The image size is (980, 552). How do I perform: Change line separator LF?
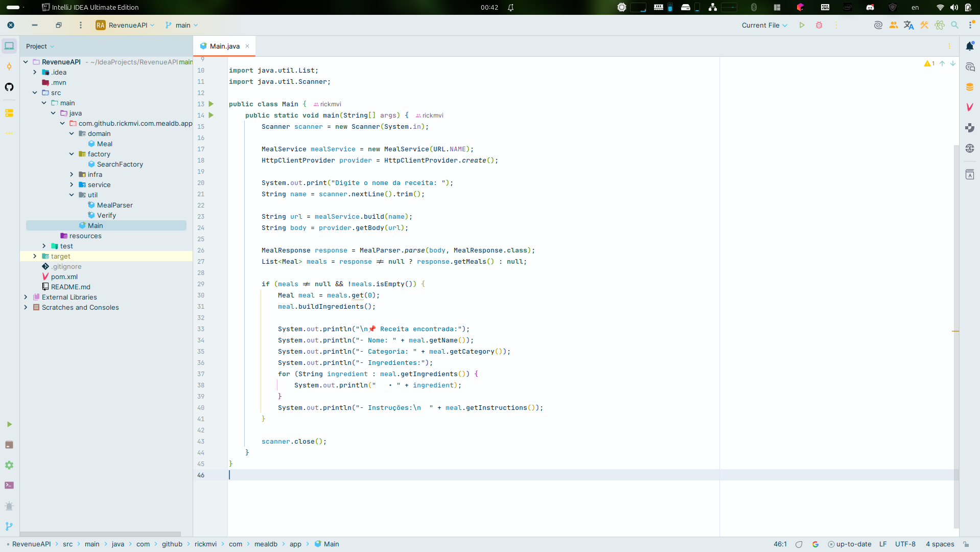883,544
